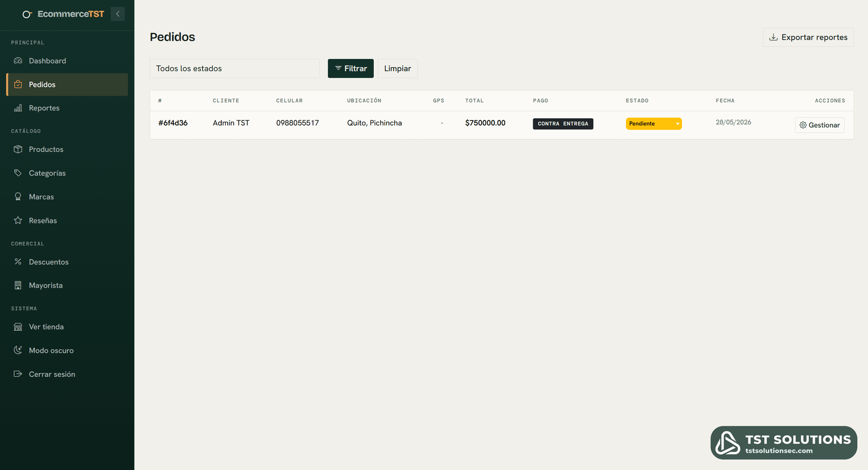Click the Ver tienda storefront icon
This screenshot has height=470, width=868.
[x=18, y=327]
